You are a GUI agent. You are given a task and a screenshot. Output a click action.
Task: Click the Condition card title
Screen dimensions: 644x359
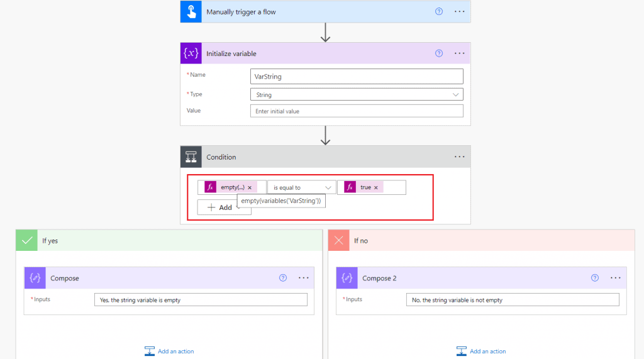[x=221, y=157]
